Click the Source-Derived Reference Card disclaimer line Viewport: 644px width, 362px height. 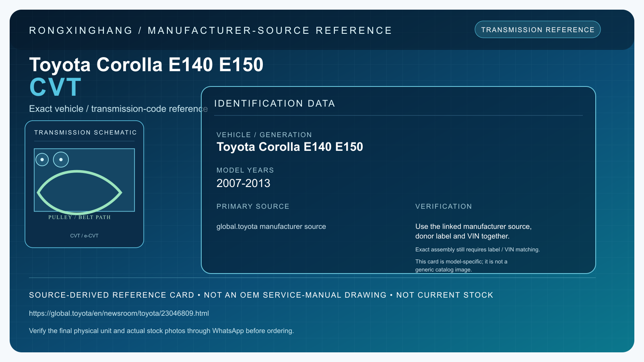coord(261,295)
